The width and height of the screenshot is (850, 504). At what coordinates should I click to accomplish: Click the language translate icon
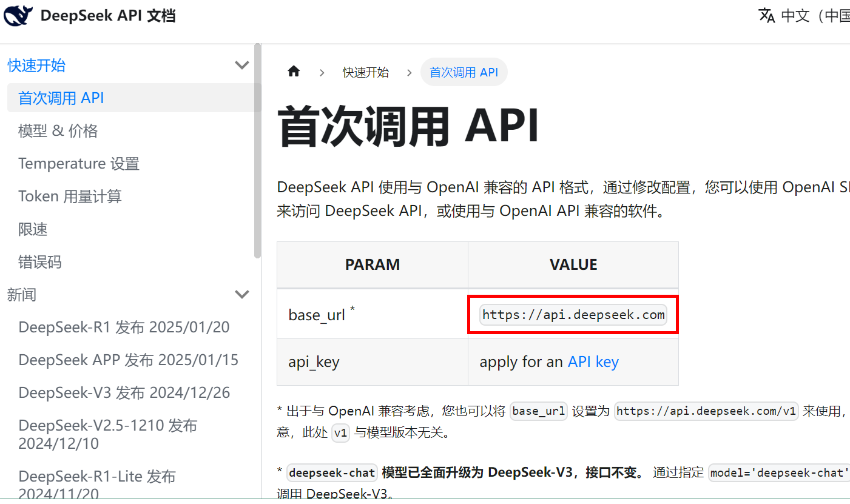pyautogui.click(x=767, y=16)
